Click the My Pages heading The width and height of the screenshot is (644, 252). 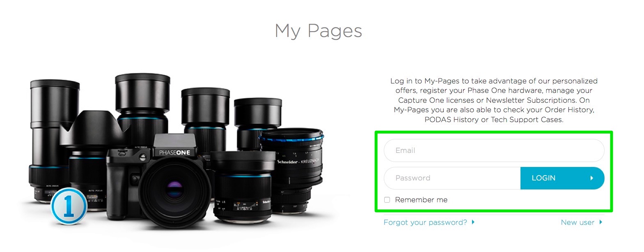[x=319, y=31]
